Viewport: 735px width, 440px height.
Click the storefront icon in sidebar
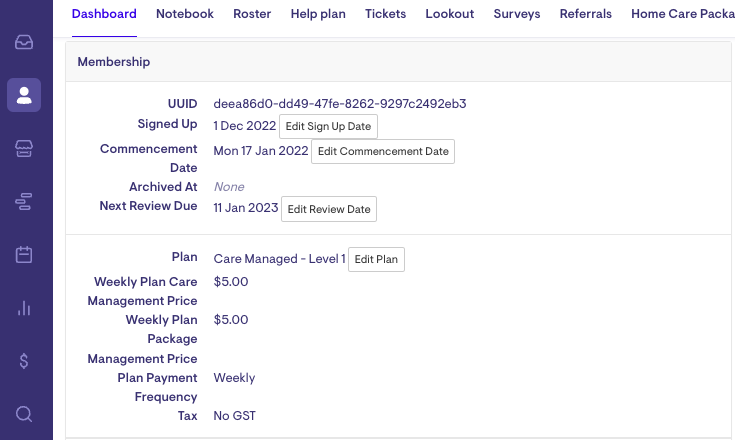click(24, 149)
